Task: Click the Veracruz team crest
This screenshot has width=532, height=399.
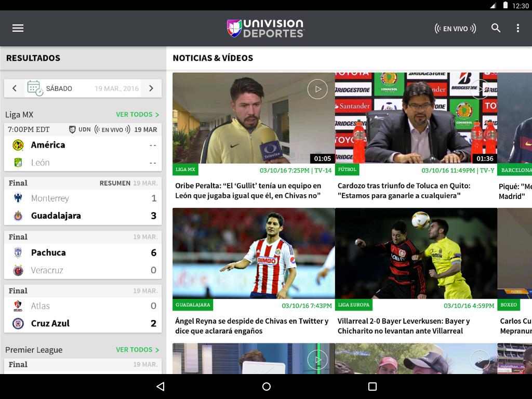Action: click(x=18, y=270)
